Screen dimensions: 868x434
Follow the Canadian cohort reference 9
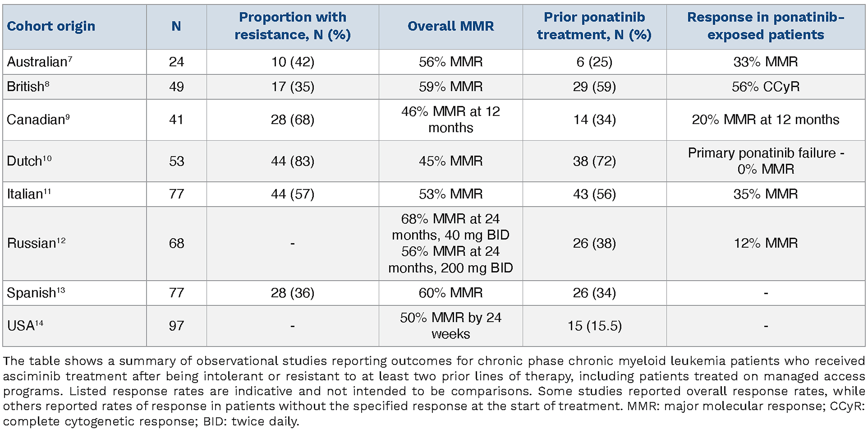(x=68, y=116)
